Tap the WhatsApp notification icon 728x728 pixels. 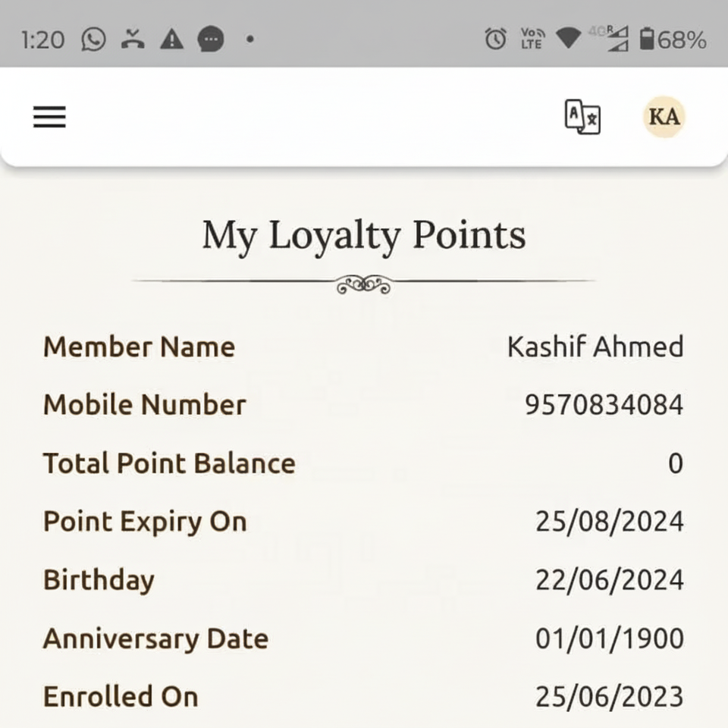coord(93,39)
